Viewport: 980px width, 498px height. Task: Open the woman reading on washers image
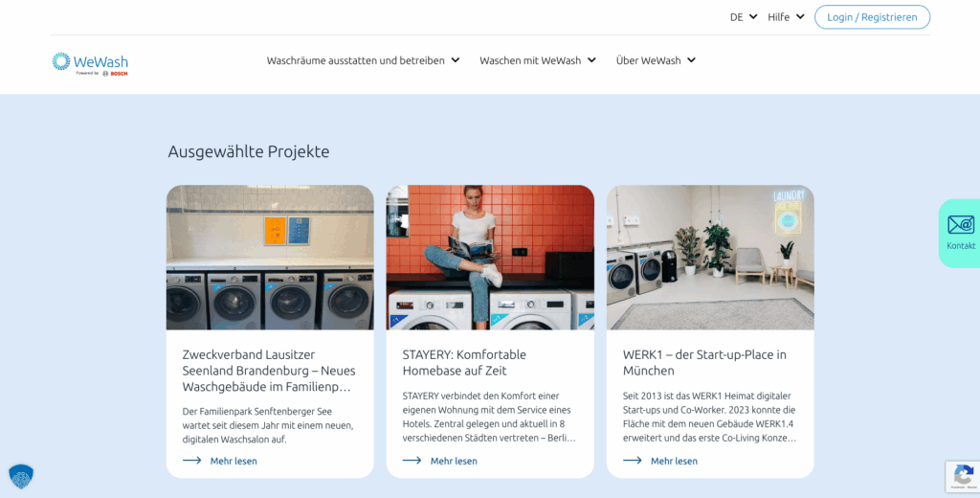pos(490,257)
